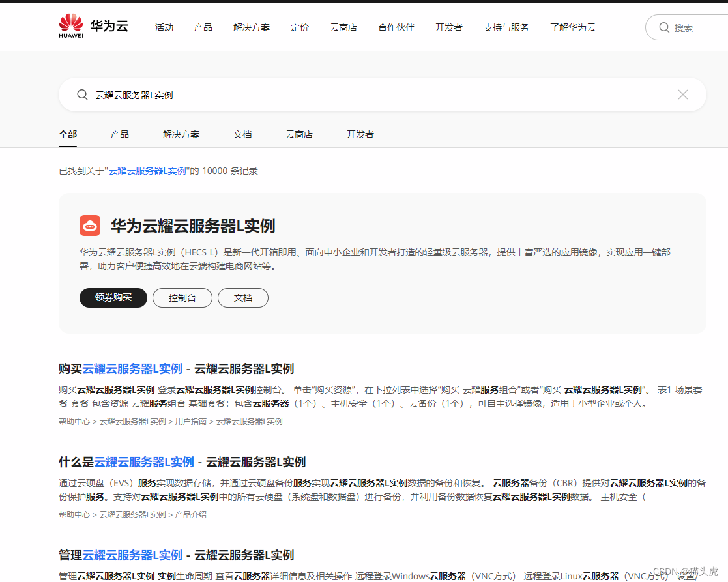The width and height of the screenshot is (728, 582).
Task: Click the magnifier icon in header search
Action: click(664, 27)
